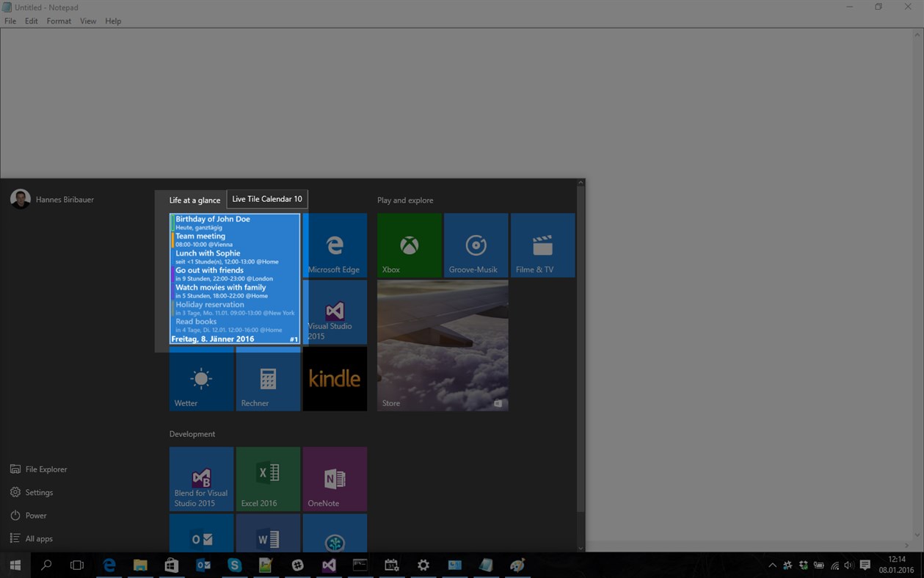924x578 pixels.
Task: Open the Store tile
Action: (443, 345)
